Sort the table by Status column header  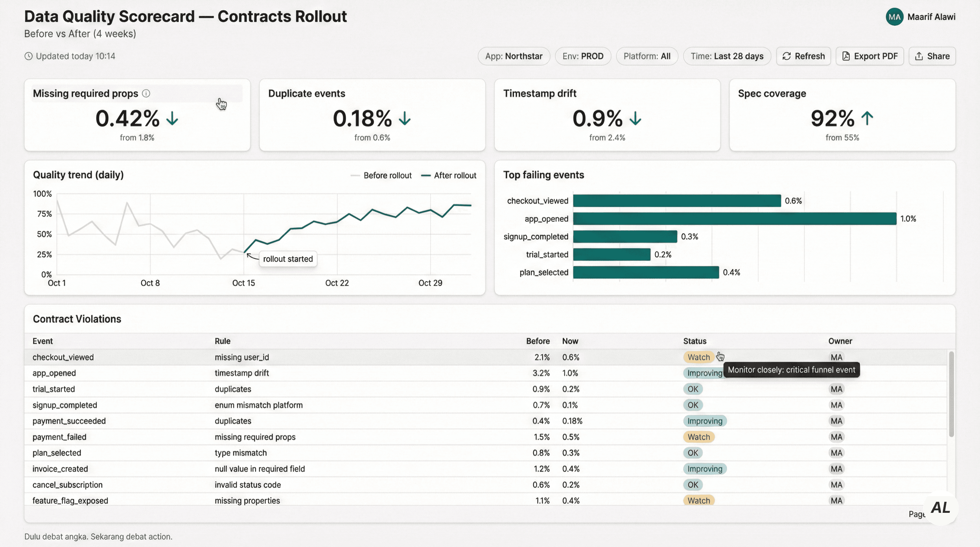pyautogui.click(x=695, y=341)
